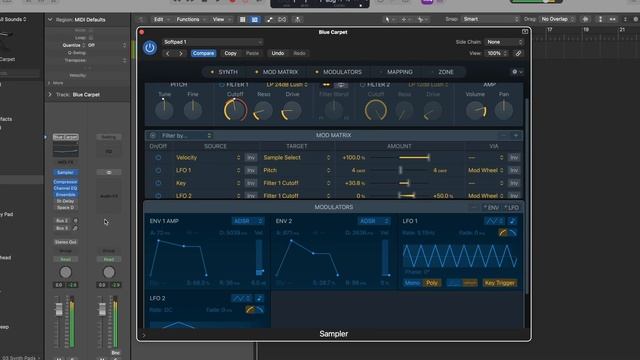Viewport: 640px width, 360px height.
Task: Click the Copy button
Action: click(x=230, y=53)
